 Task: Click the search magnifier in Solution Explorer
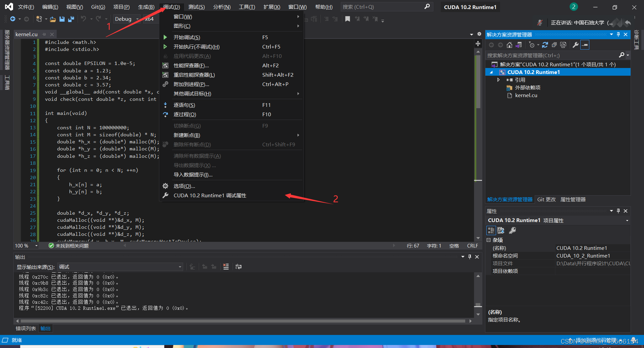click(x=622, y=55)
